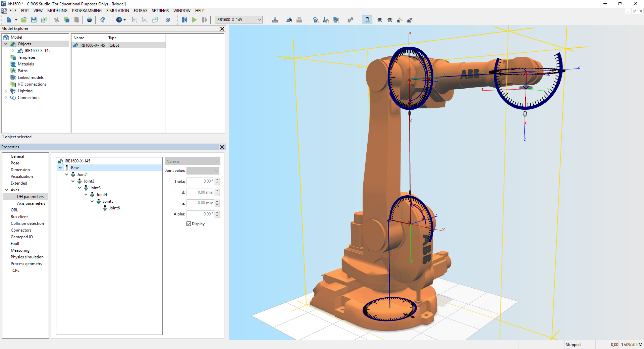Open Physics simulation property page
644x349 pixels.
27,257
